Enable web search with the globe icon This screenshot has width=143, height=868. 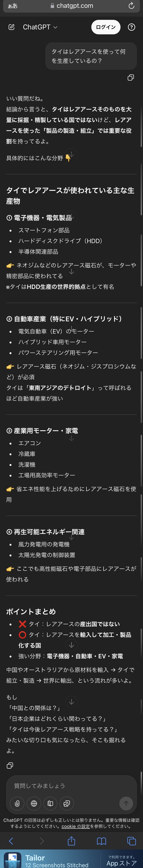[x=34, y=803]
